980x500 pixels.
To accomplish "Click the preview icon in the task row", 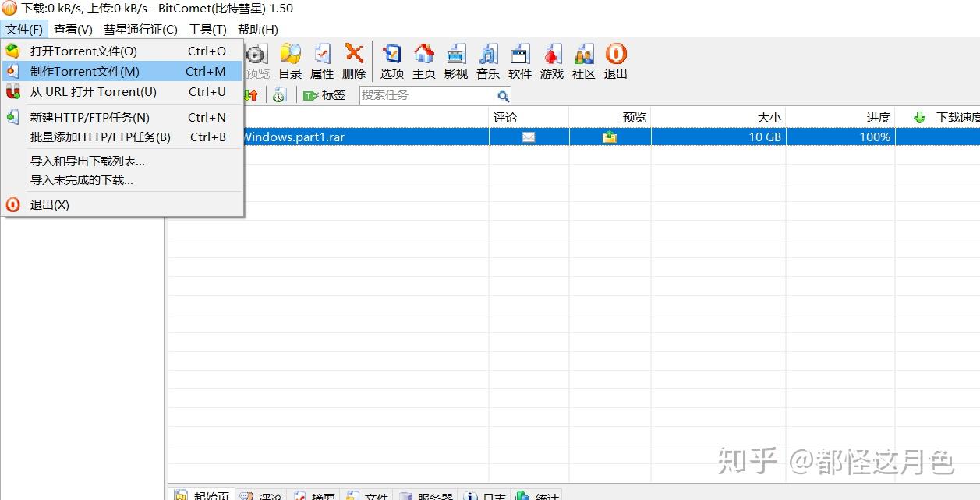I will [610, 137].
